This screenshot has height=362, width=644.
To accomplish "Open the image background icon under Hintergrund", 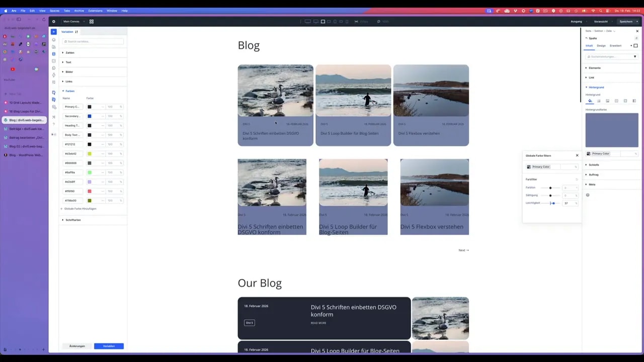I will point(608,101).
